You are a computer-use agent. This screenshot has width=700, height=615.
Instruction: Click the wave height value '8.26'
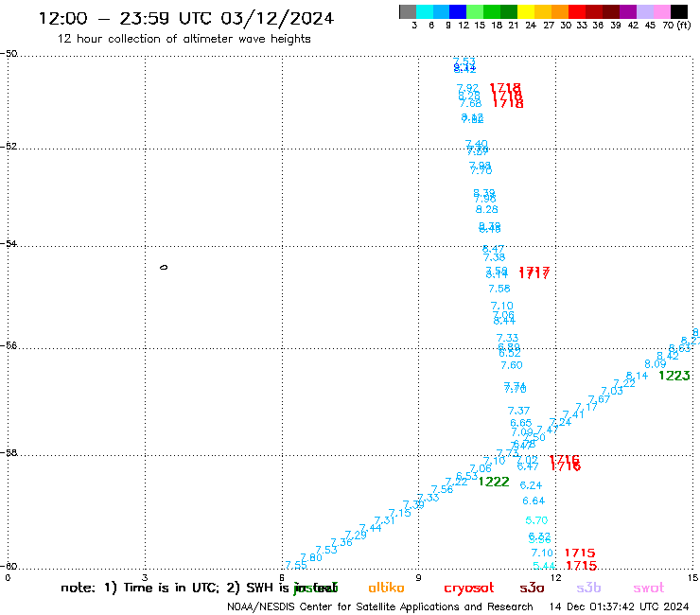[486, 209]
